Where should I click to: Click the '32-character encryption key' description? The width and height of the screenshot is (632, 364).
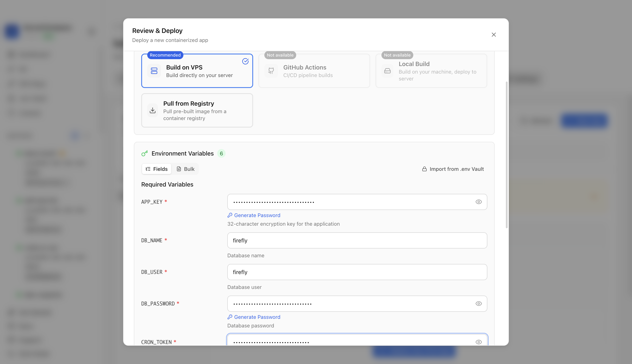pyautogui.click(x=283, y=224)
